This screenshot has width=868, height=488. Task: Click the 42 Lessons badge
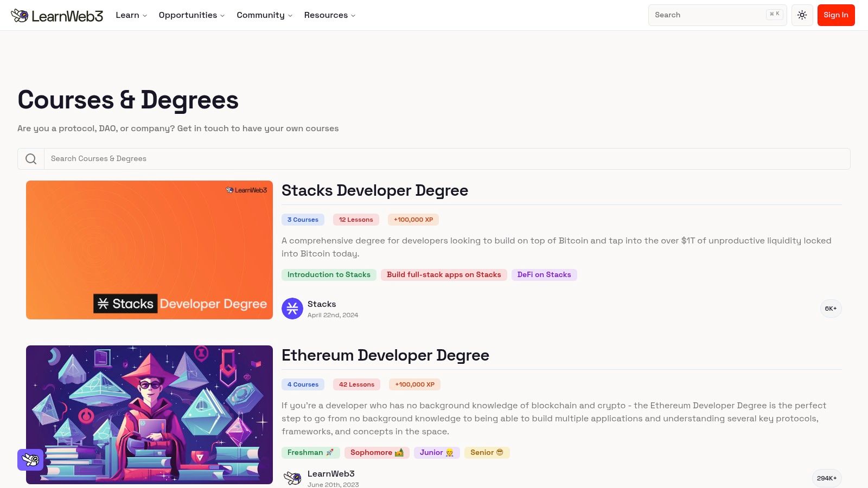coord(356,384)
